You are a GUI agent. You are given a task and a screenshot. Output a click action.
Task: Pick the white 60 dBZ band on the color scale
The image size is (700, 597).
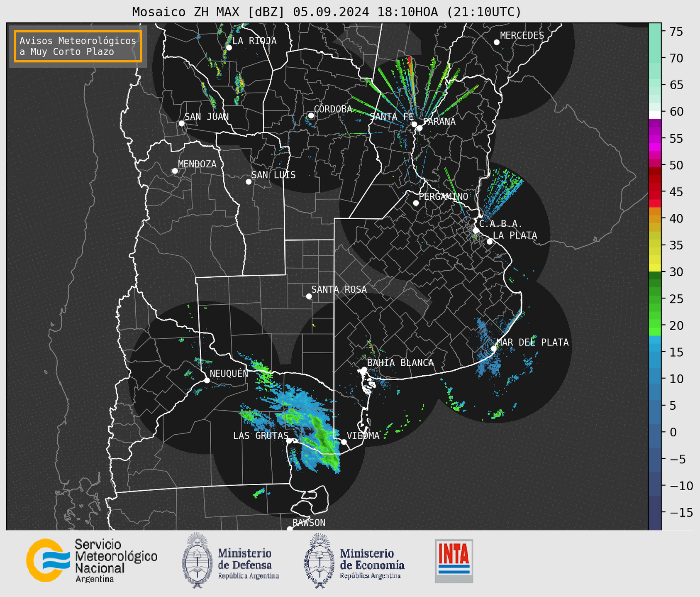(x=655, y=115)
